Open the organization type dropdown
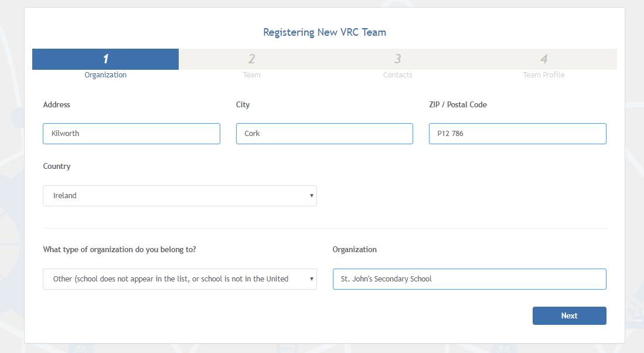Image resolution: width=644 pixels, height=353 pixels. click(x=180, y=279)
